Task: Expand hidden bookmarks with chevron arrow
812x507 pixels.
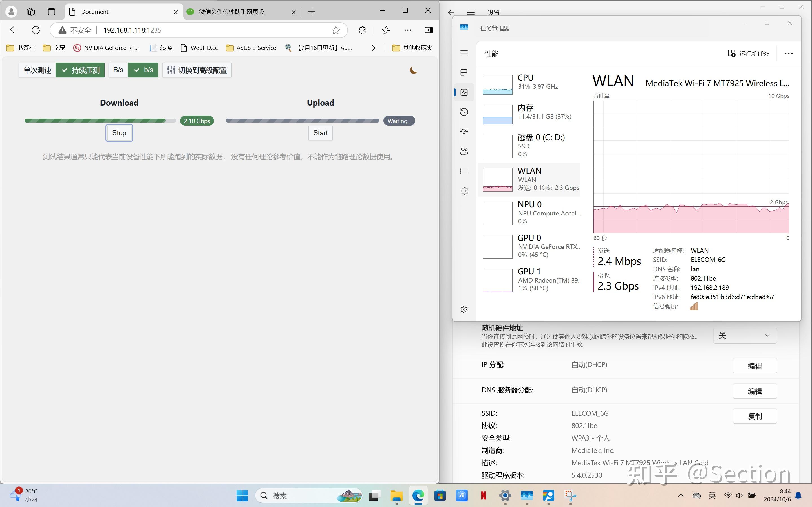Action: tap(373, 48)
